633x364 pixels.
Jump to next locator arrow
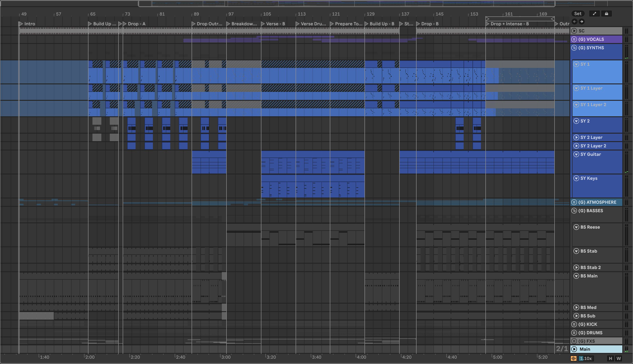[582, 22]
